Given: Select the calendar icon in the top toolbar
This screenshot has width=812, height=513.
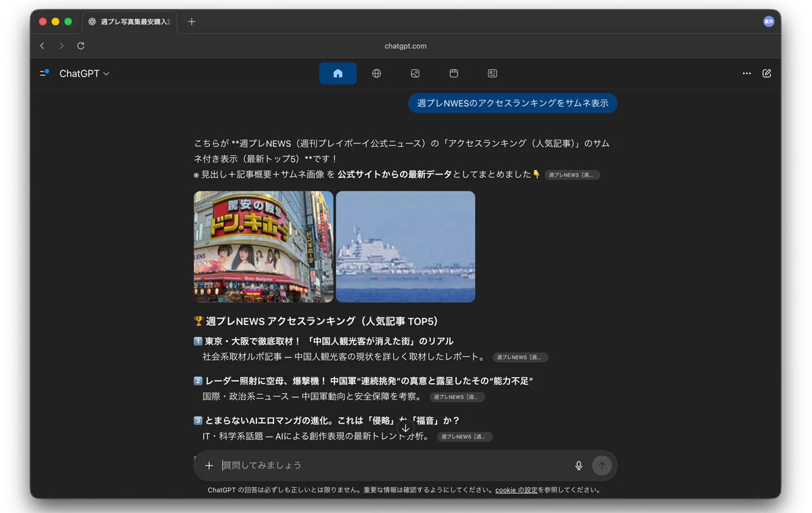Looking at the screenshot, I should point(453,73).
